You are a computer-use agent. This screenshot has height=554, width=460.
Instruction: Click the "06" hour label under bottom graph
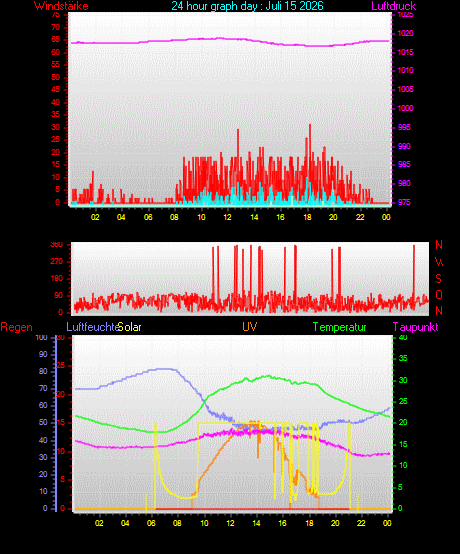coord(151,523)
